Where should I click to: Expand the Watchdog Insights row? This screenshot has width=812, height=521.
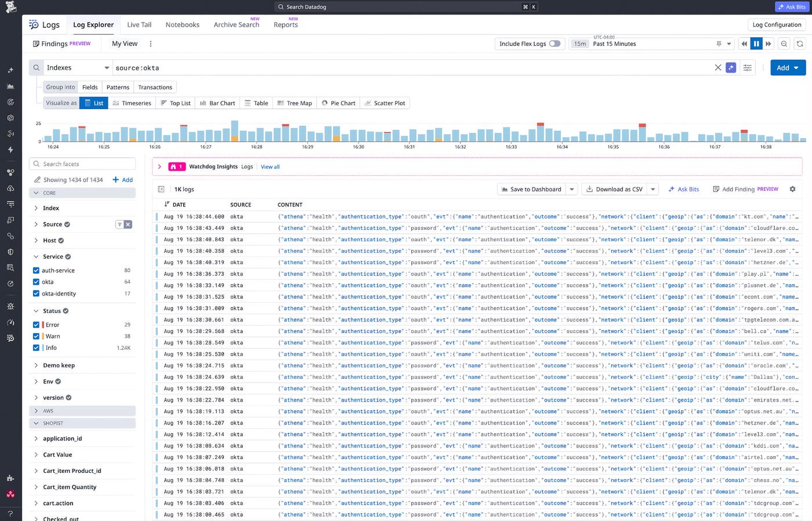159,167
